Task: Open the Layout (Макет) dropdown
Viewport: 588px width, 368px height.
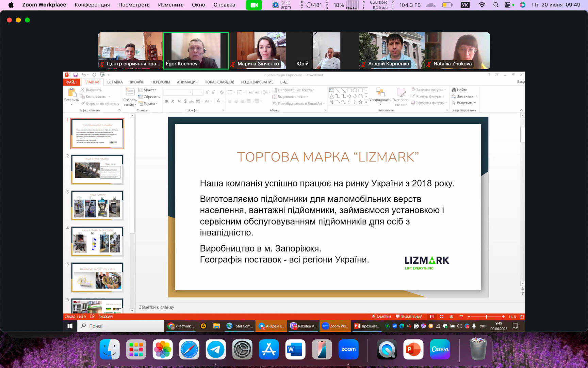Action: point(148,90)
